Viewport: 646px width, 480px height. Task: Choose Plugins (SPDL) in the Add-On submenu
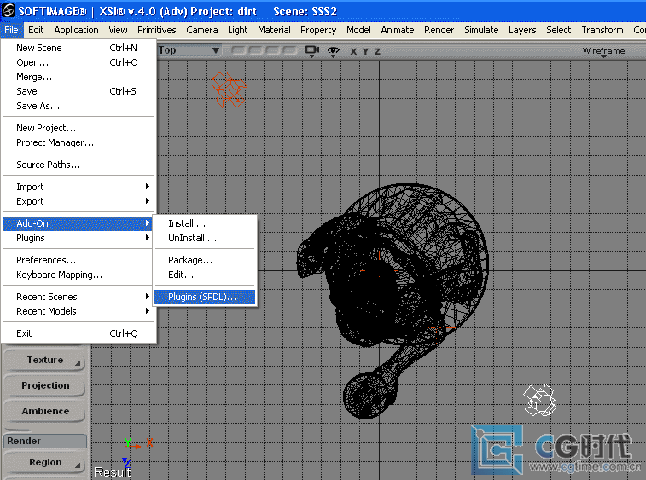tap(205, 297)
